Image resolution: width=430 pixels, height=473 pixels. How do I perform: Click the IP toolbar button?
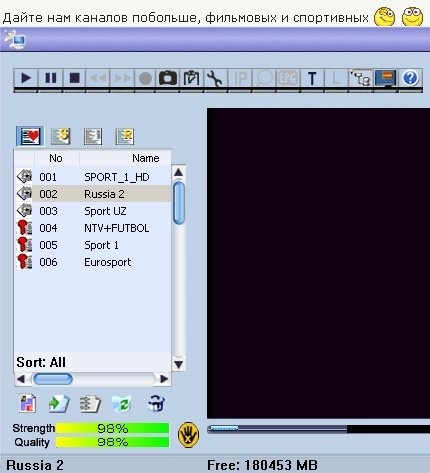(x=240, y=78)
